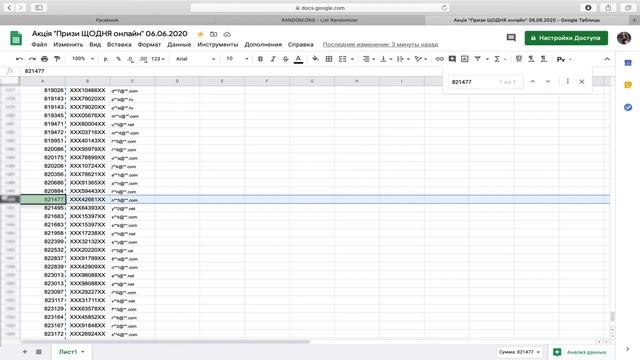
Task: Open the Calendar side panel icon
Action: click(x=628, y=63)
